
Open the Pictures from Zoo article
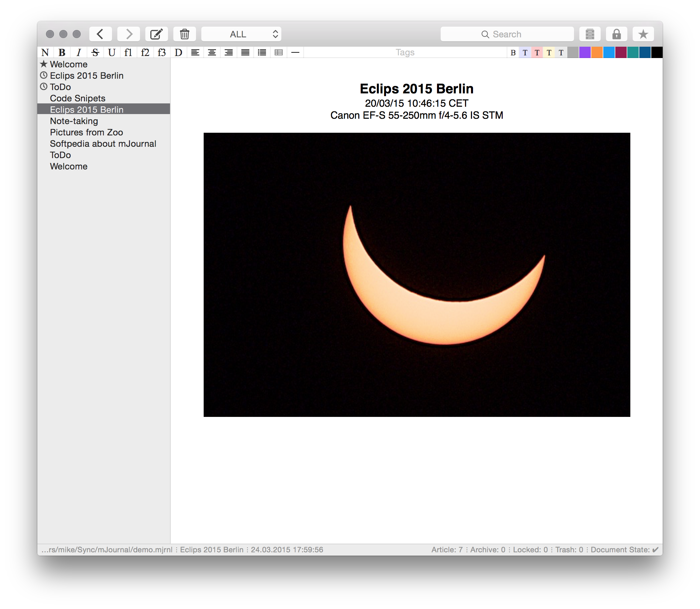pyautogui.click(x=86, y=132)
